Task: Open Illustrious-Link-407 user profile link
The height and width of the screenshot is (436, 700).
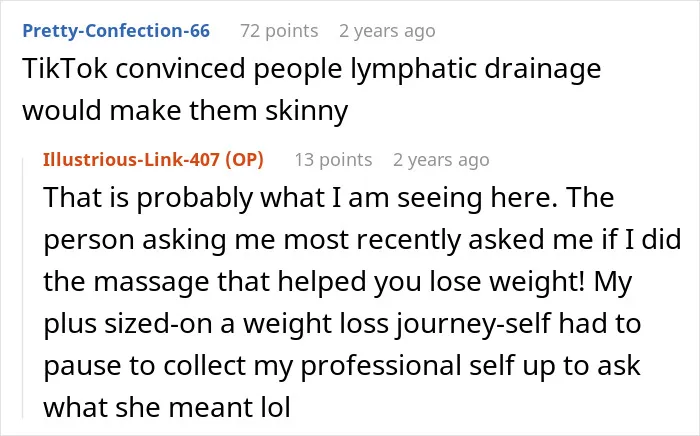Action: (131, 159)
